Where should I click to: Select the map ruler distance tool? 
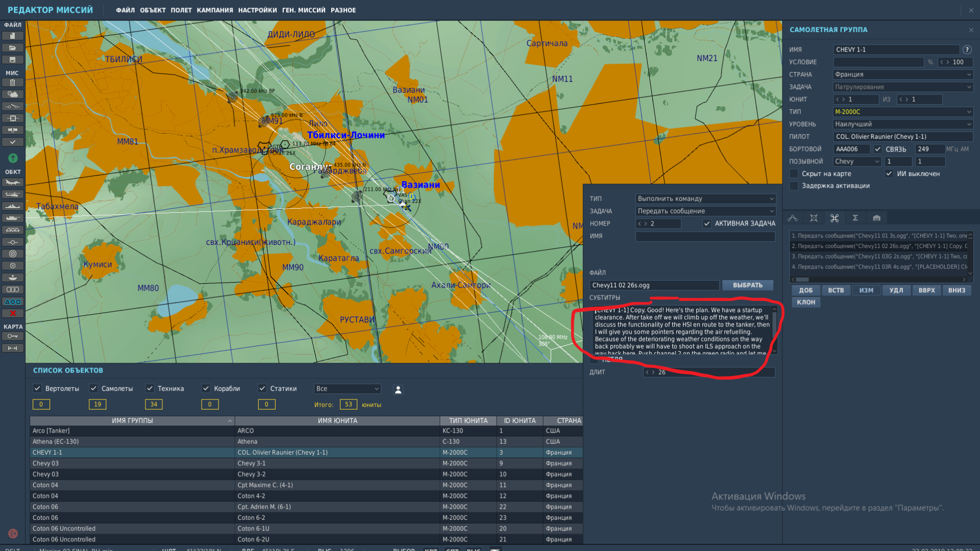(x=13, y=348)
